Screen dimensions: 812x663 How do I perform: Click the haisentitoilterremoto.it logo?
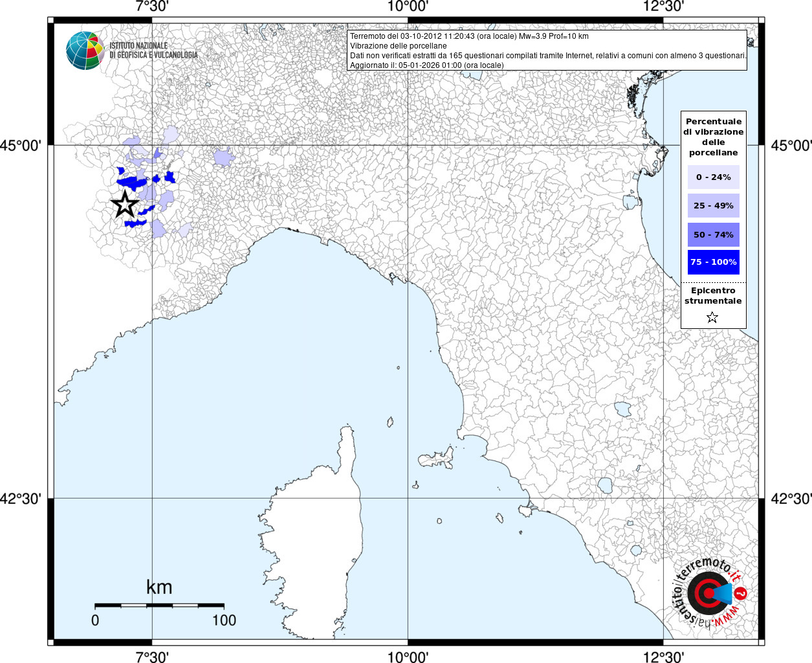(x=710, y=593)
